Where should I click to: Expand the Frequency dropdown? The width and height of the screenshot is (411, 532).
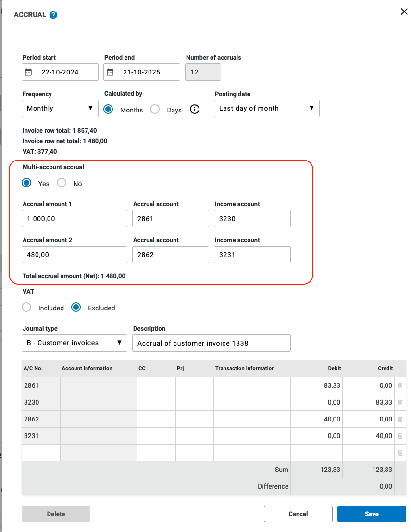coord(60,109)
